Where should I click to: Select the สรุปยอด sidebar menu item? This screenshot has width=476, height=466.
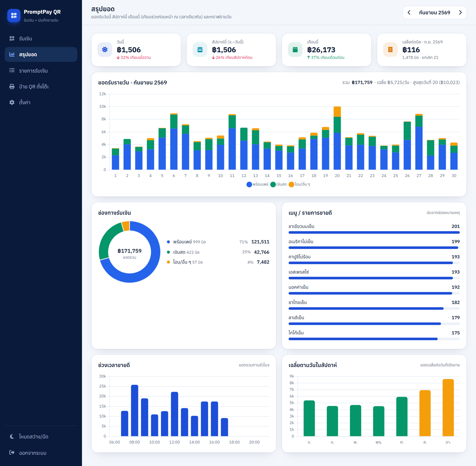[41, 54]
